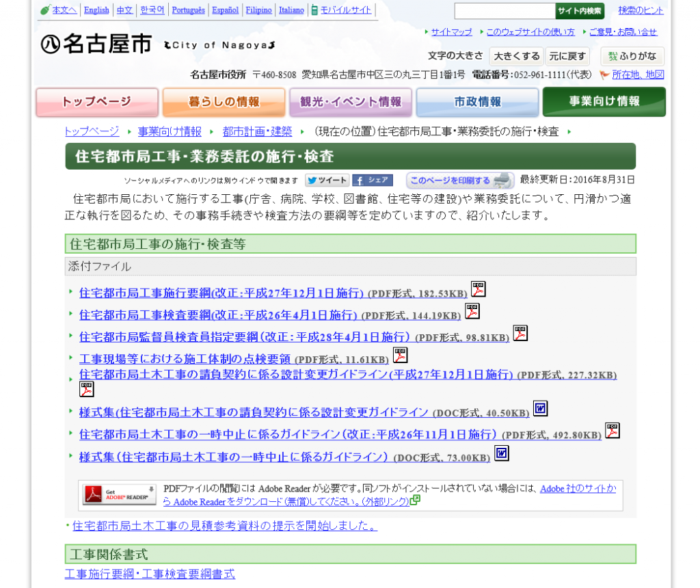Viewport: 700px width, 588px height.
Task: Open the 暮らしの情報 tab
Action: point(224,102)
